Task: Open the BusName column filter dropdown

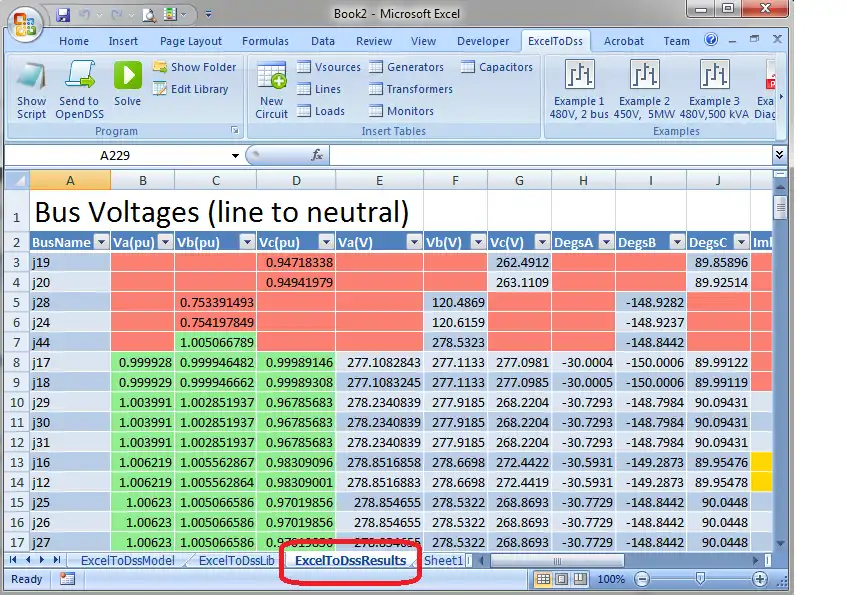Action: pos(101,242)
